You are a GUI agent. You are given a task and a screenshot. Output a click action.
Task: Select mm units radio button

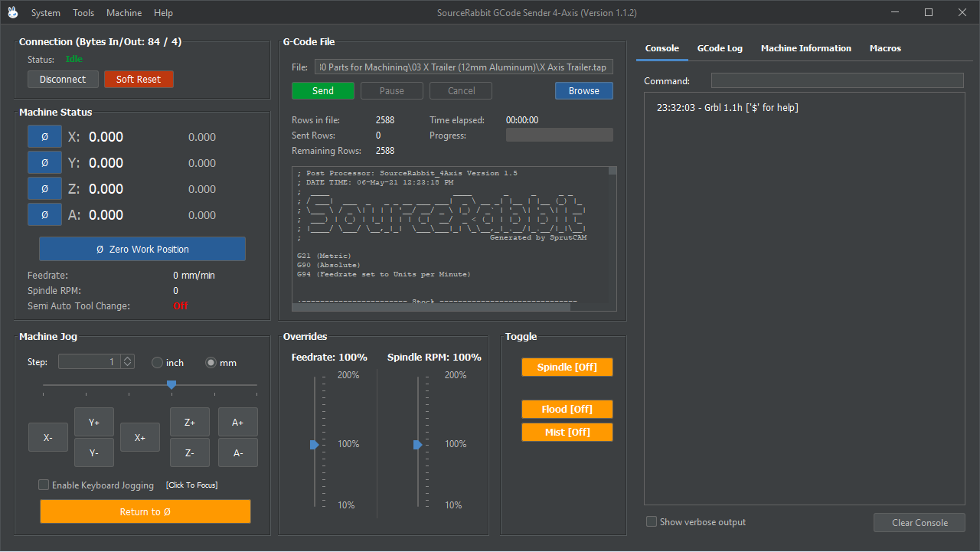[211, 363]
